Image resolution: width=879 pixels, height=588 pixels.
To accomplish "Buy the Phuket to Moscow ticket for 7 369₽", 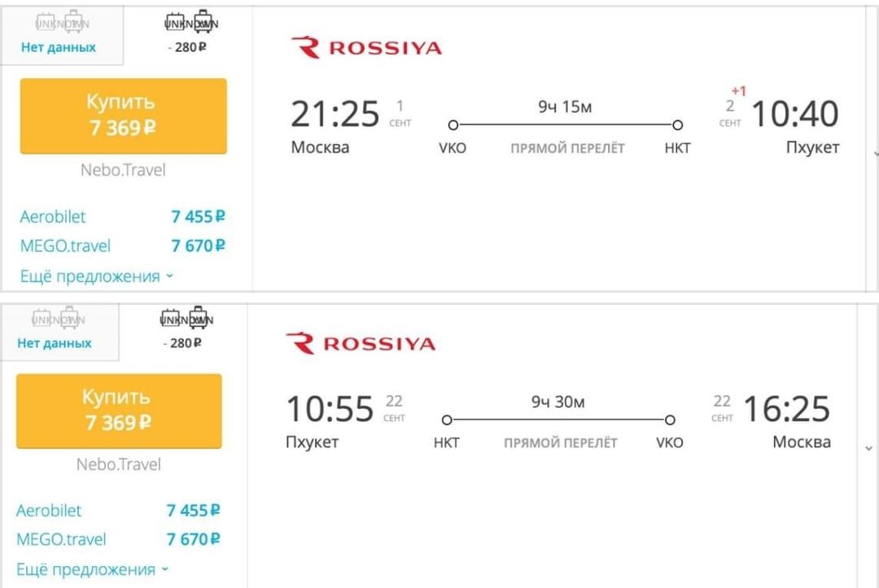I will click(119, 411).
